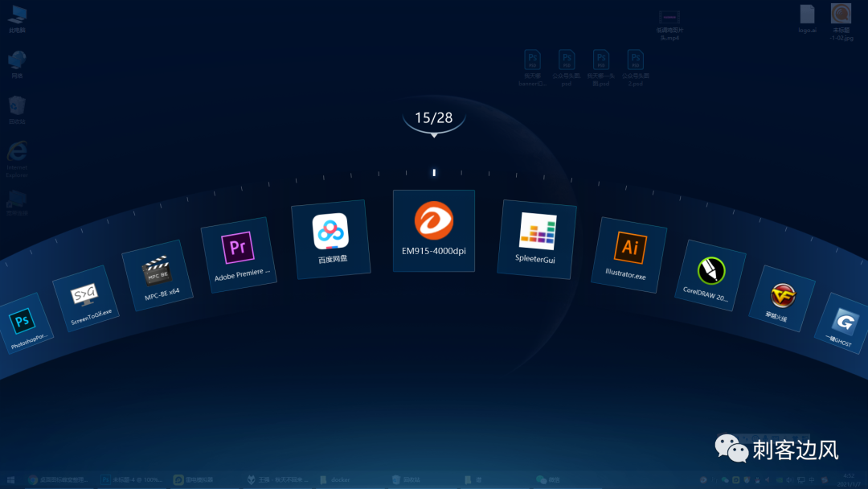Switch to Photoshop 未标题-4 taskbar item

point(133,479)
